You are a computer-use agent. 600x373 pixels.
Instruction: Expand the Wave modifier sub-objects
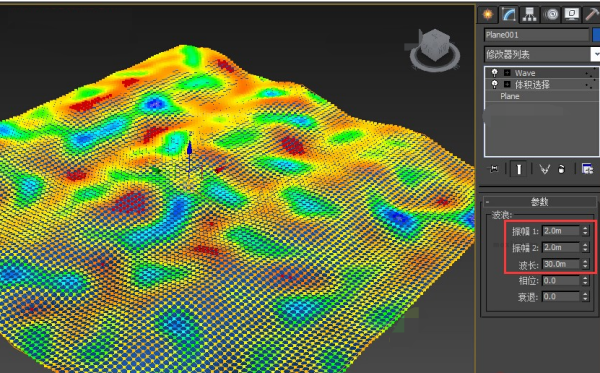(507, 73)
